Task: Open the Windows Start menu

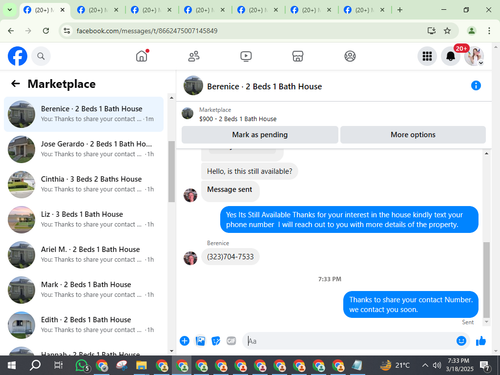Action: click(x=11, y=365)
